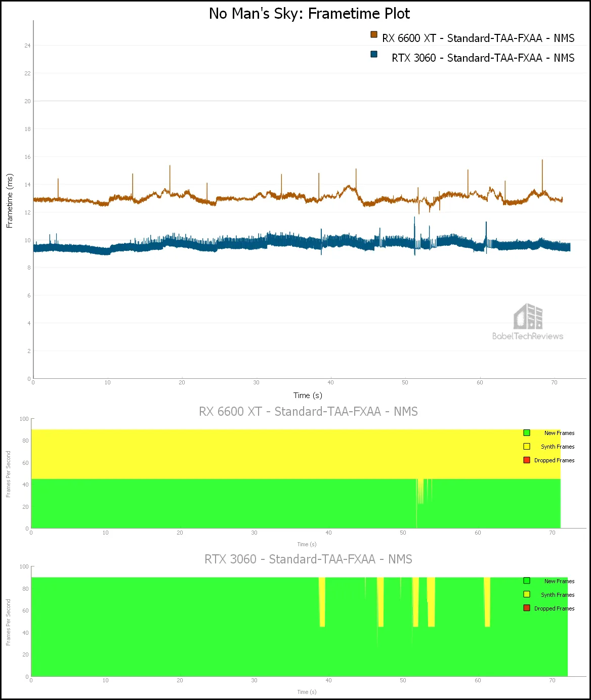Click 'Synth Frames' label in RX 6600 XT chart legend
This screenshot has width=591, height=700.
pyautogui.click(x=558, y=447)
